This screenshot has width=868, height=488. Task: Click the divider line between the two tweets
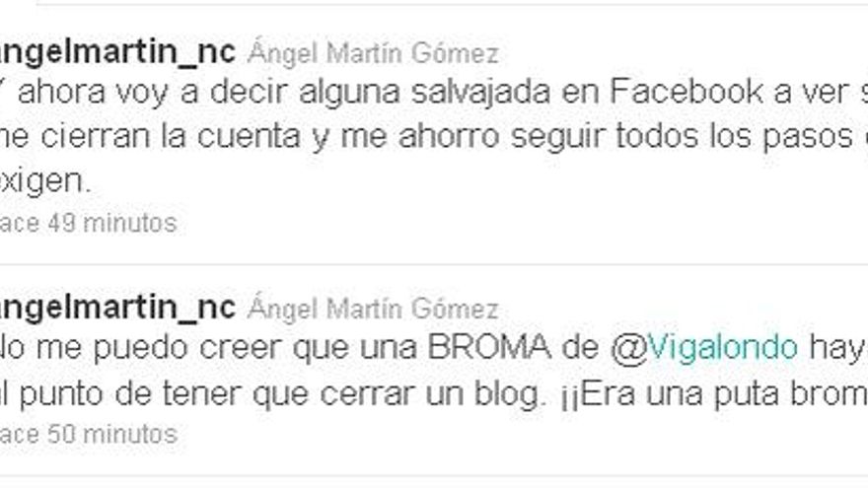434,264
